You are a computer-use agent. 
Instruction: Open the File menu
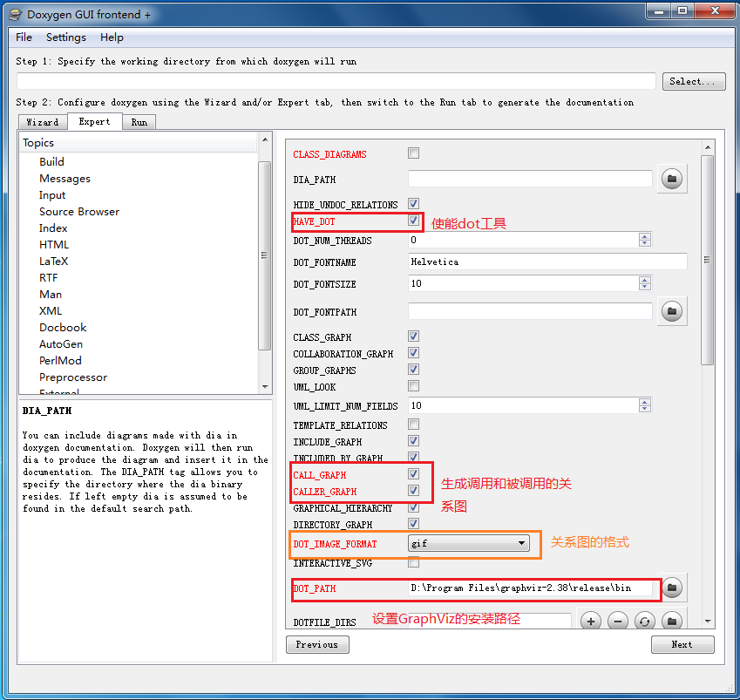point(24,37)
